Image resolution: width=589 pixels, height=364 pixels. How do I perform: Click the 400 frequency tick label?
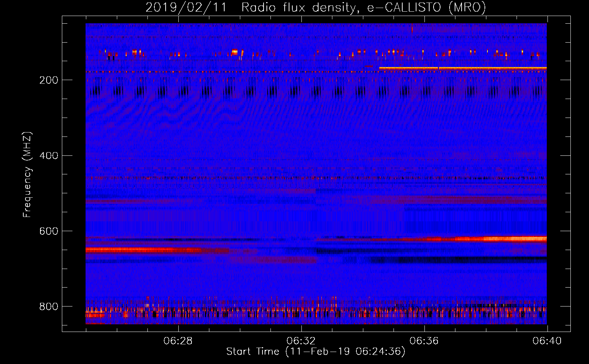49,156
